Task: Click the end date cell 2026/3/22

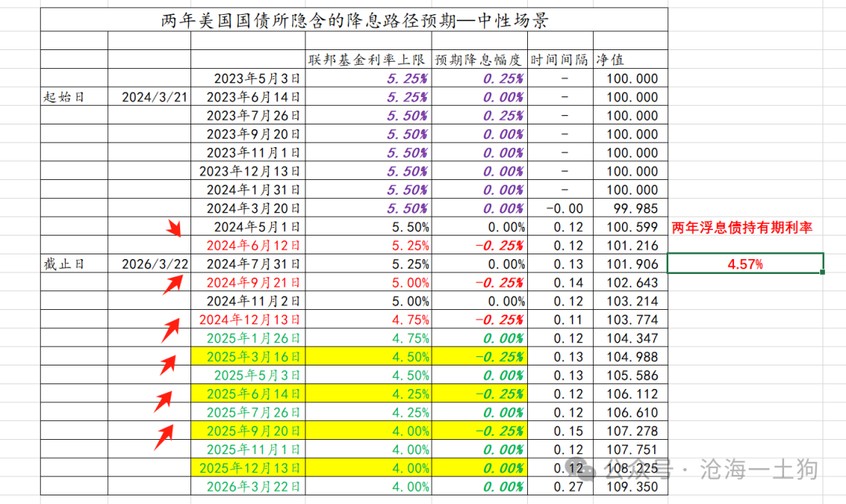Action: (x=149, y=264)
